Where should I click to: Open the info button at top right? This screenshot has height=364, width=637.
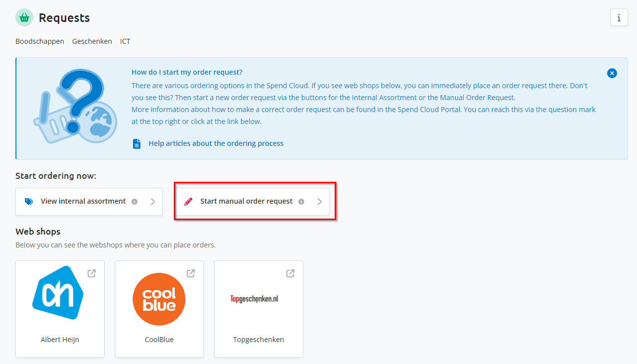click(619, 17)
